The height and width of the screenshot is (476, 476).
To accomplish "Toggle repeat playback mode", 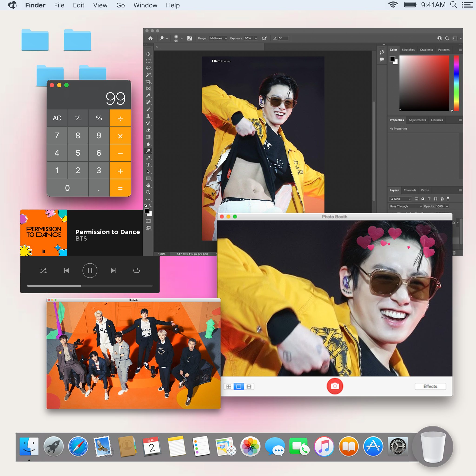I will 136,270.
